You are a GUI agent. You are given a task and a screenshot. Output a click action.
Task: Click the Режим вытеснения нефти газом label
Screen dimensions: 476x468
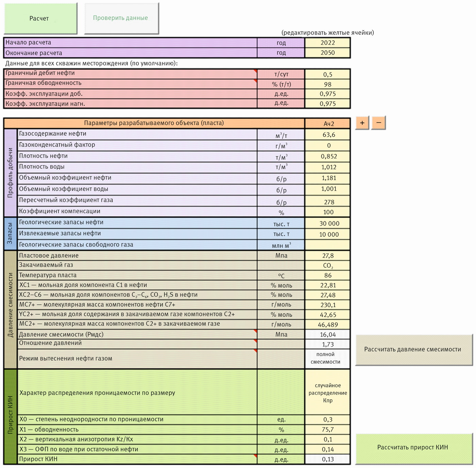(66, 358)
